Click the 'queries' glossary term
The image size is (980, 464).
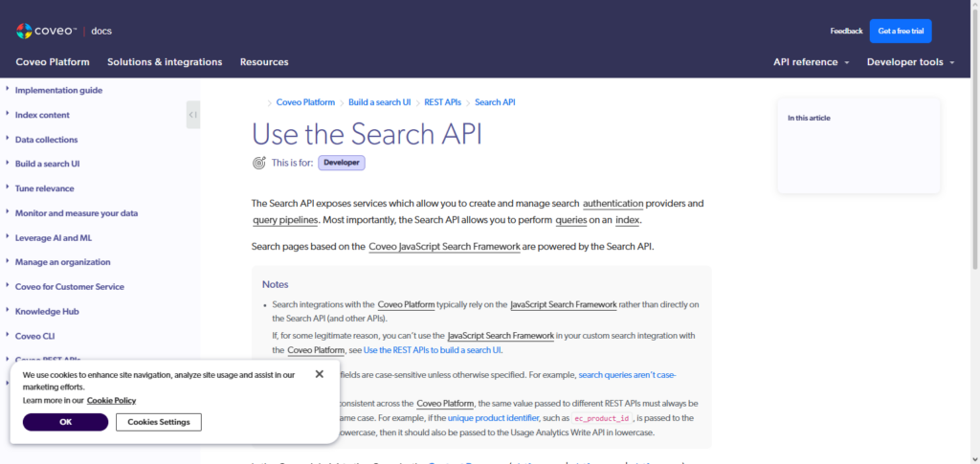[x=571, y=220]
